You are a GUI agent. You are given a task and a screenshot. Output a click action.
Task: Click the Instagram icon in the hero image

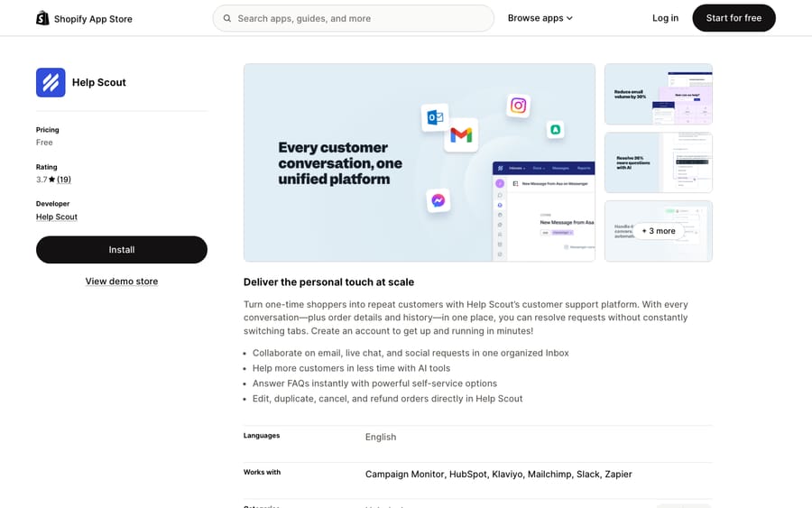tap(519, 106)
